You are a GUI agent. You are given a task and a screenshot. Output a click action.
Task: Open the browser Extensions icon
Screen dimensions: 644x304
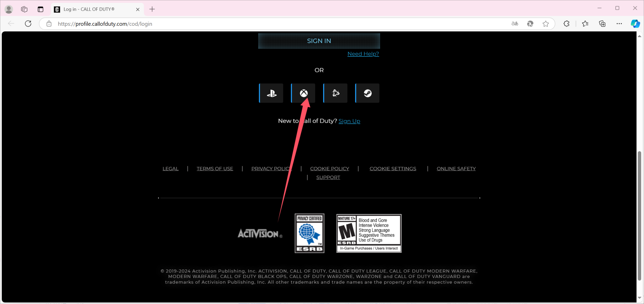coord(566,24)
